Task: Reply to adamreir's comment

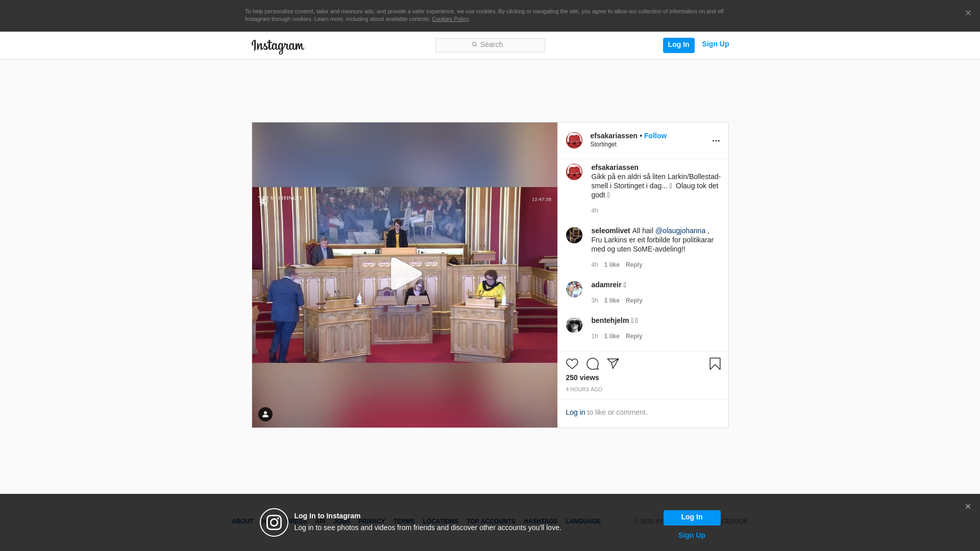Action: click(x=634, y=300)
